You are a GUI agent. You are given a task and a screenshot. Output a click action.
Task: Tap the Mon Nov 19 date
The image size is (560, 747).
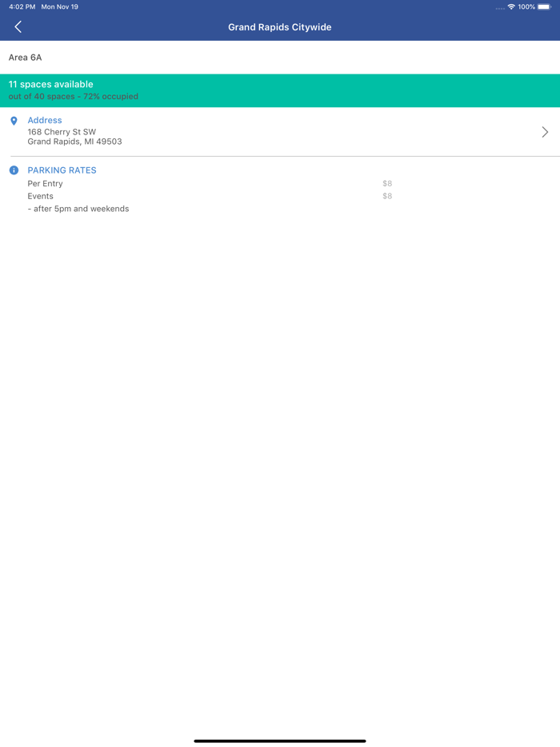(x=59, y=6)
